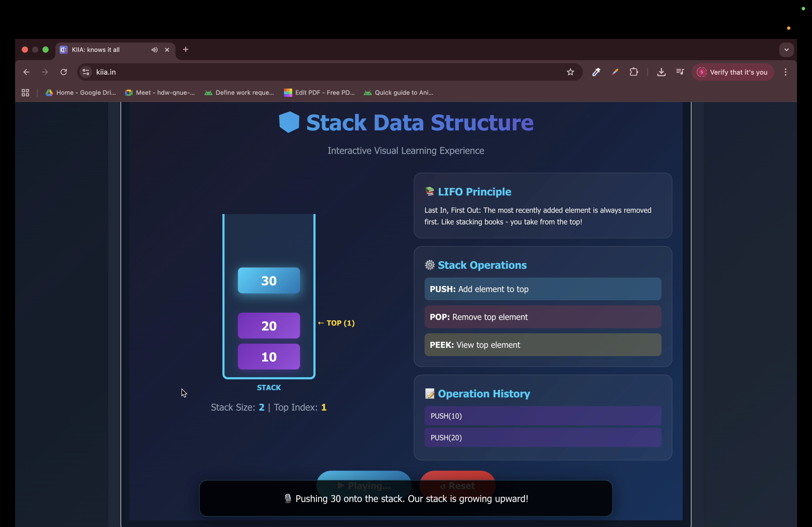This screenshot has height=527, width=812.
Task: Open Home - Google Drive bookmark
Action: [81, 93]
